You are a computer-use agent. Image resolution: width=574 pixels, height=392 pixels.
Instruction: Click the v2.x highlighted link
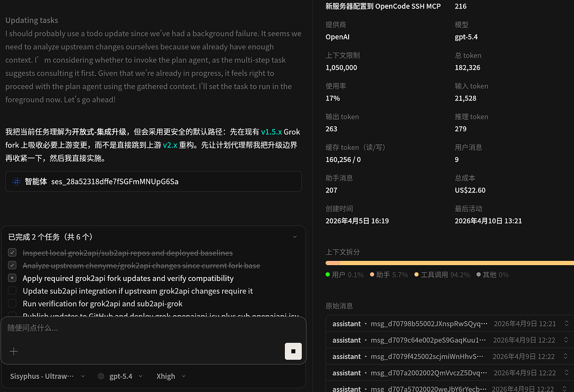tap(170, 145)
